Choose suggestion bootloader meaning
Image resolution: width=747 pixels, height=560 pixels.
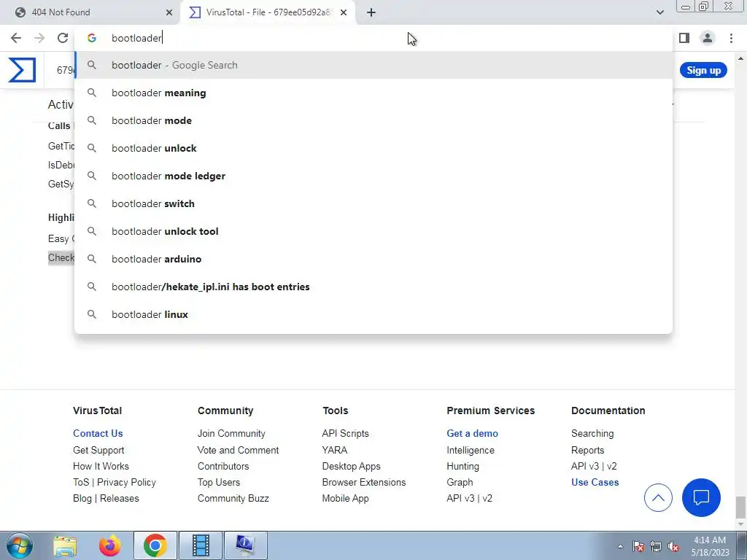[x=373, y=93]
